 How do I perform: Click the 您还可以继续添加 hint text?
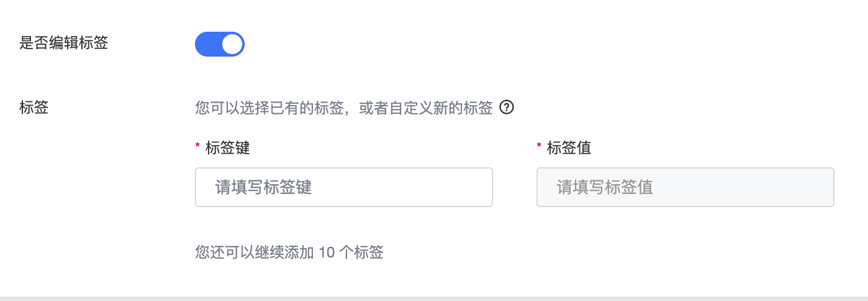(x=255, y=252)
